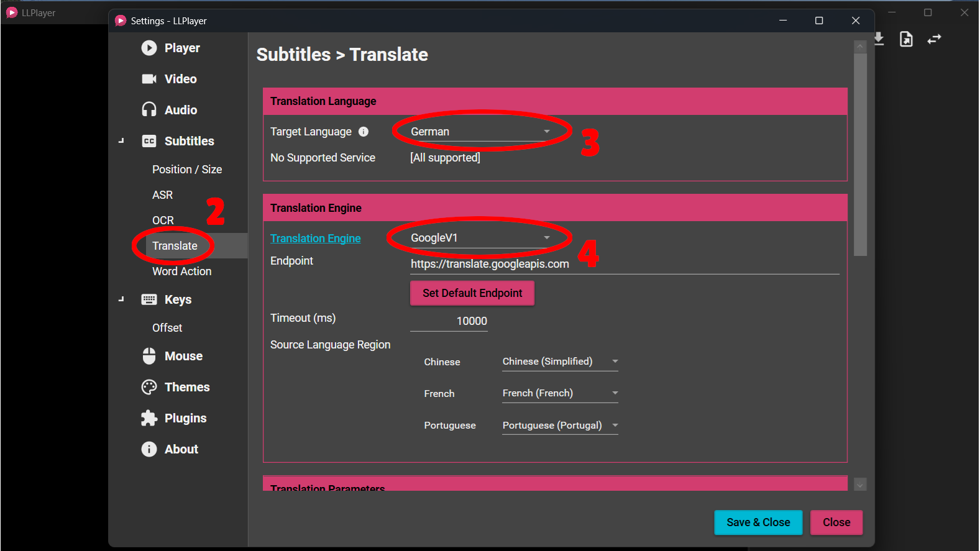Select Position / Size submenu
The width and height of the screenshot is (980, 551).
pyautogui.click(x=187, y=170)
